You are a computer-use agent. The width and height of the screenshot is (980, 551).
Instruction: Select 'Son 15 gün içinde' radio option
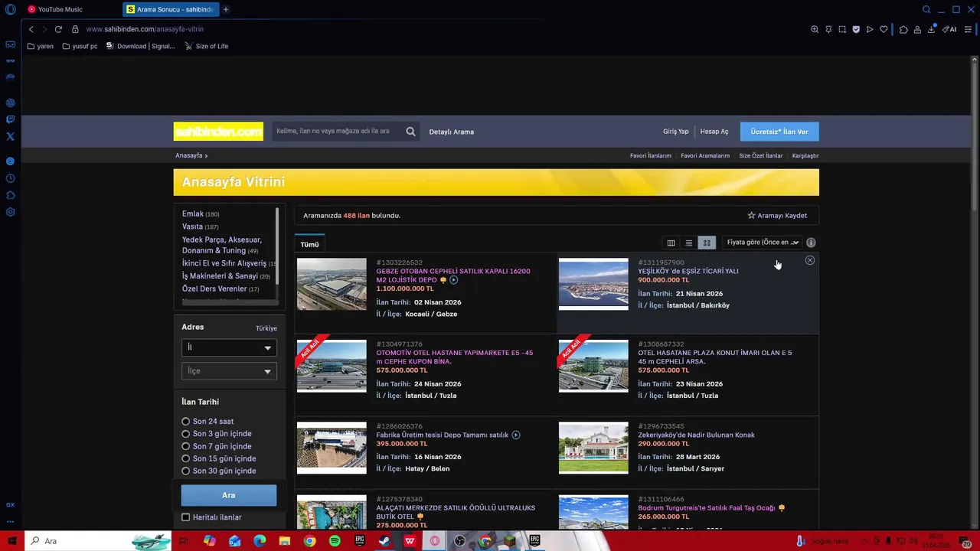click(185, 458)
